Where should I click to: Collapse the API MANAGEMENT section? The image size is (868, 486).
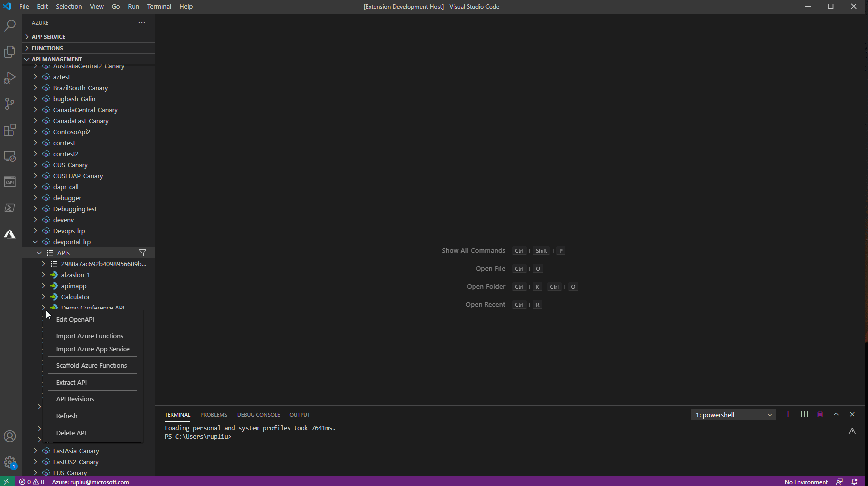point(88,59)
